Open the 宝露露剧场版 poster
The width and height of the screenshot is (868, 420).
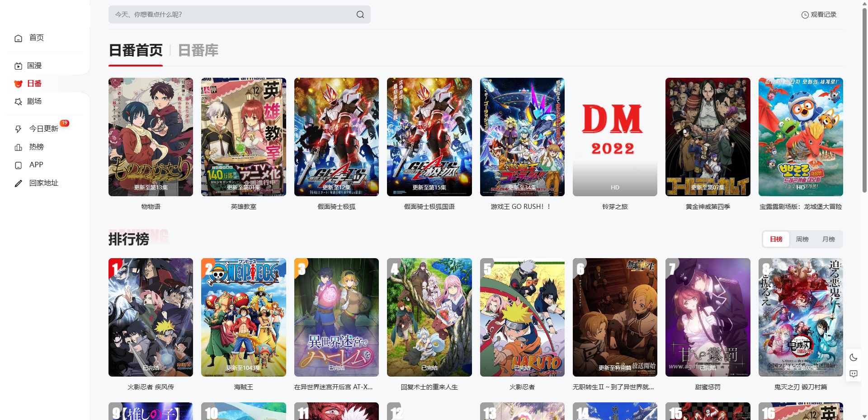(801, 137)
